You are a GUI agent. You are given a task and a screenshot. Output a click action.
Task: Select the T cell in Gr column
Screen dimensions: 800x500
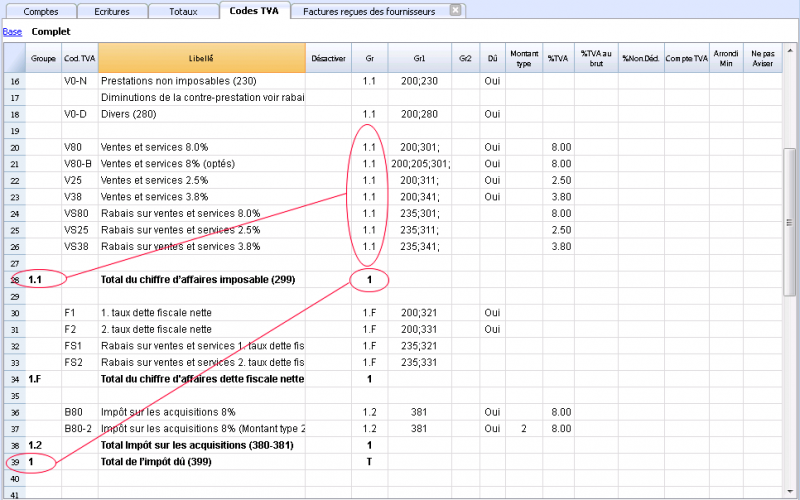369,462
